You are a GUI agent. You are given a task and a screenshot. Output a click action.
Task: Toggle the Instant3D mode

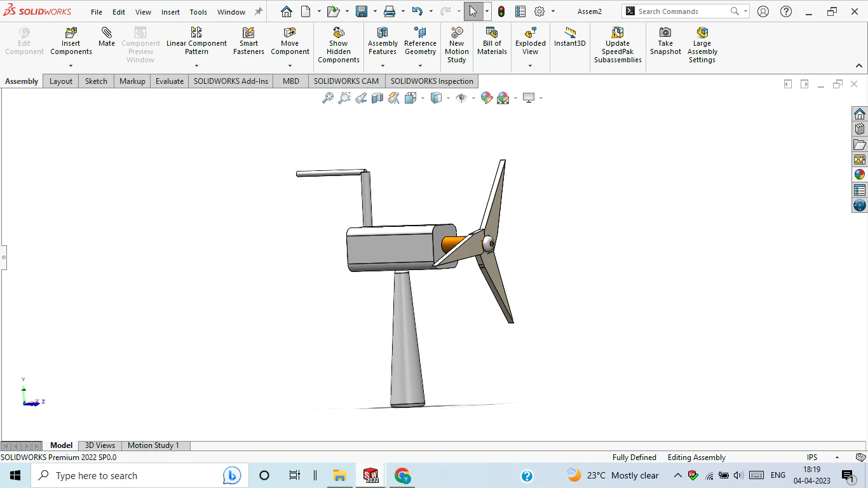click(569, 37)
